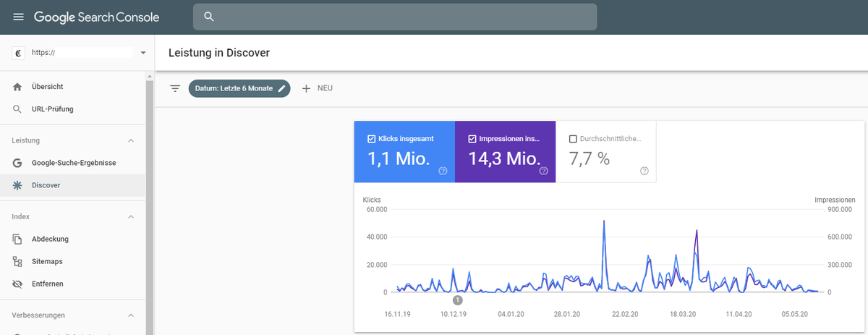Toggle the Klicks insgesamt checkbox
The height and width of the screenshot is (335, 868).
tap(372, 138)
